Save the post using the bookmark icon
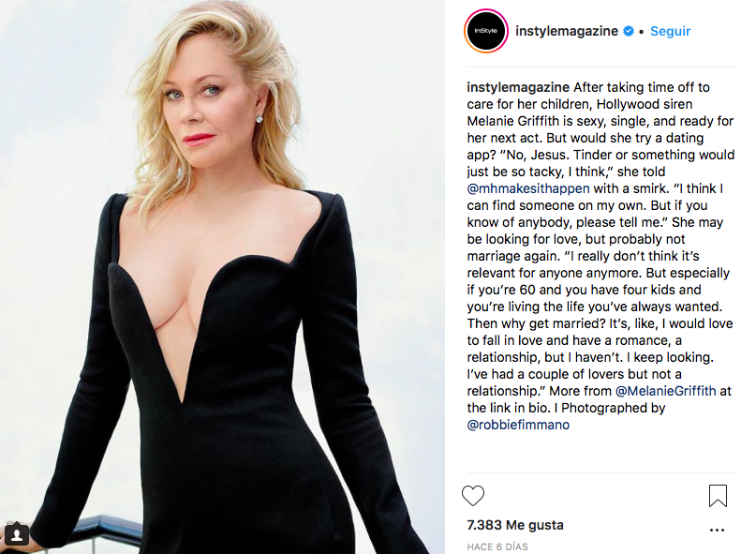This screenshot has height=554, width=756. [x=718, y=496]
